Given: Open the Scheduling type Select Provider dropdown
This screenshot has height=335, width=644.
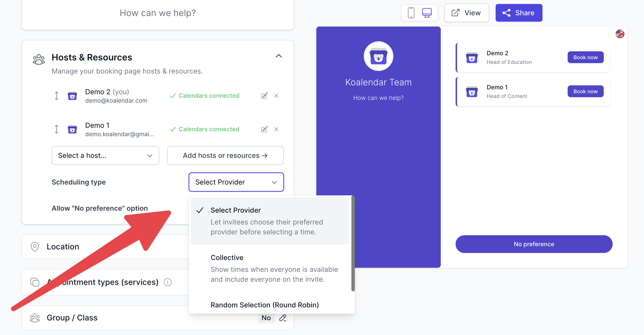Looking at the screenshot, I should point(236,182).
